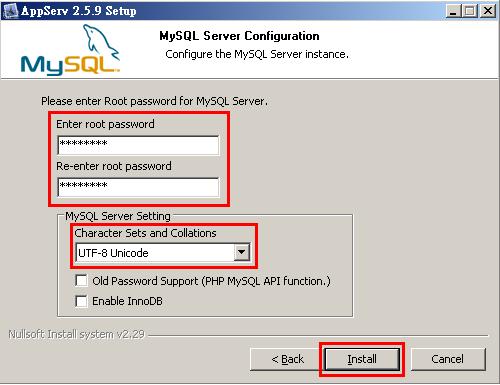Click the MySQL dolphin logo
The width and height of the screenshot is (500, 385).
pos(70,49)
